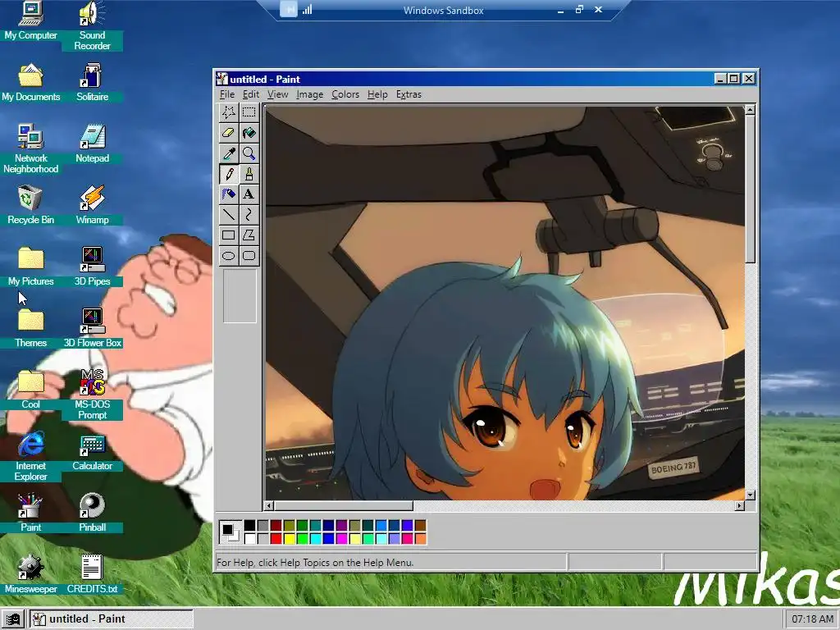
Task: Select the rectangular Select tool
Action: point(249,112)
